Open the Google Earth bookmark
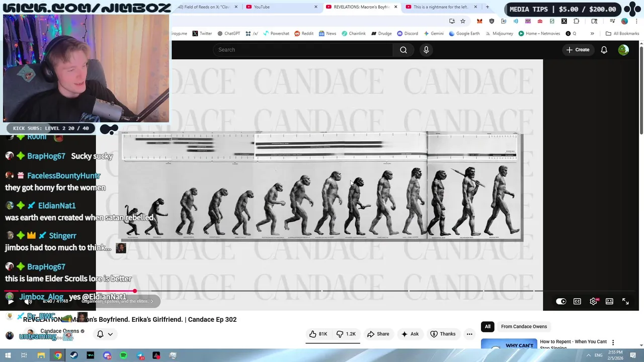This screenshot has height=362, width=644. (464, 34)
